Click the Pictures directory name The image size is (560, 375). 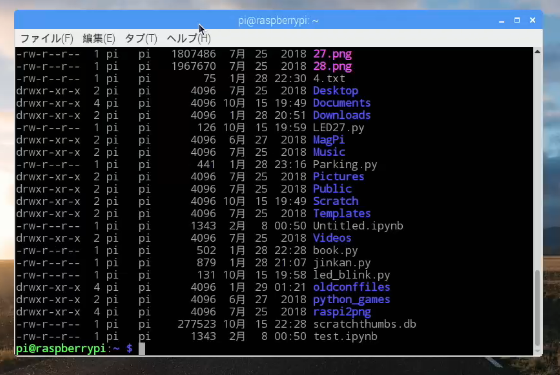(x=339, y=177)
